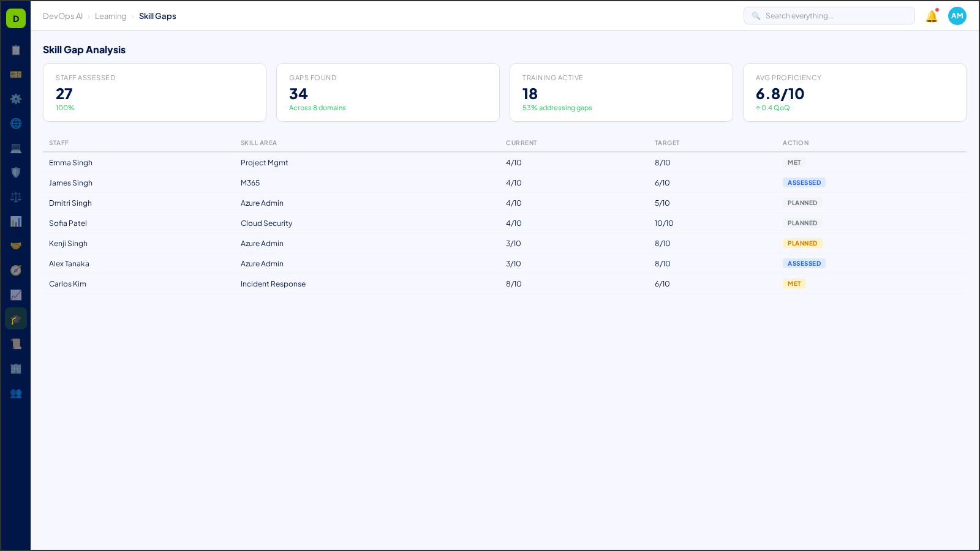Click the shield security icon in sidebar

[16, 172]
